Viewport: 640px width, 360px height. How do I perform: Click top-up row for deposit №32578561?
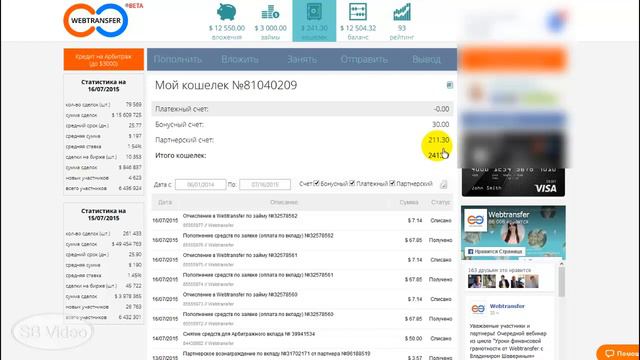tap(302, 279)
